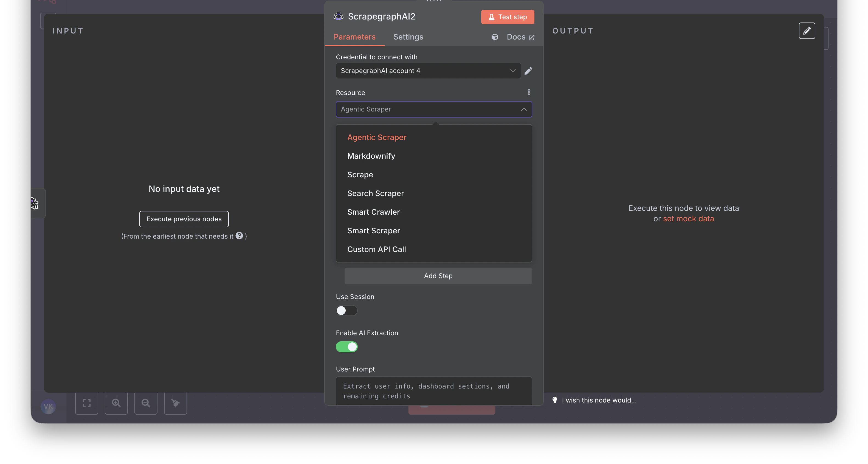Click the ScrapegraphAI2 node title
Viewport: 868px width, 464px height.
coord(381,16)
